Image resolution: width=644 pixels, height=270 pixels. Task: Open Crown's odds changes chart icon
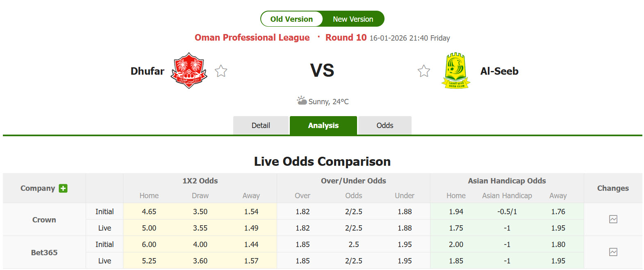[613, 219]
